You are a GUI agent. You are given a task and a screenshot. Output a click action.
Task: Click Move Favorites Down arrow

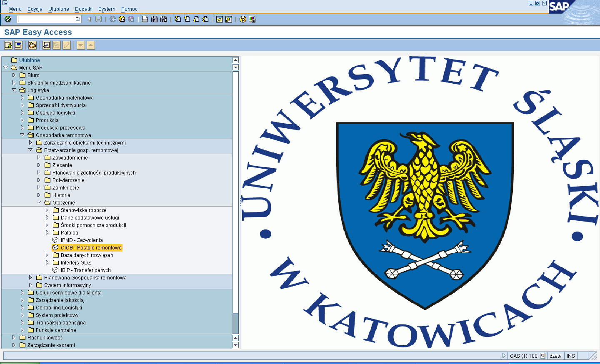(x=81, y=45)
